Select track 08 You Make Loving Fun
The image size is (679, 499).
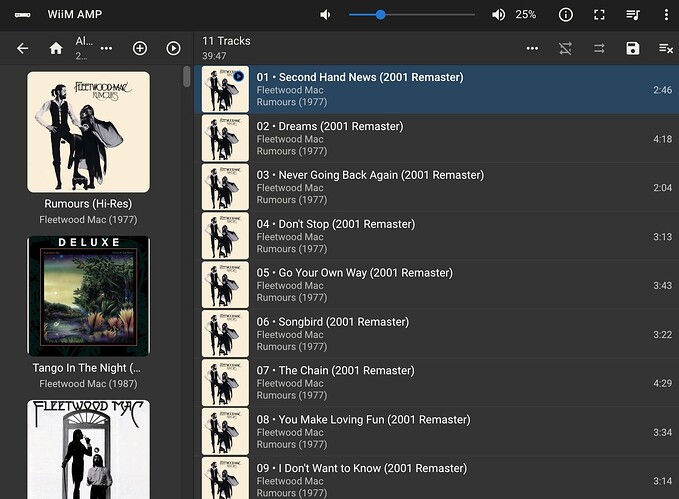(x=436, y=432)
